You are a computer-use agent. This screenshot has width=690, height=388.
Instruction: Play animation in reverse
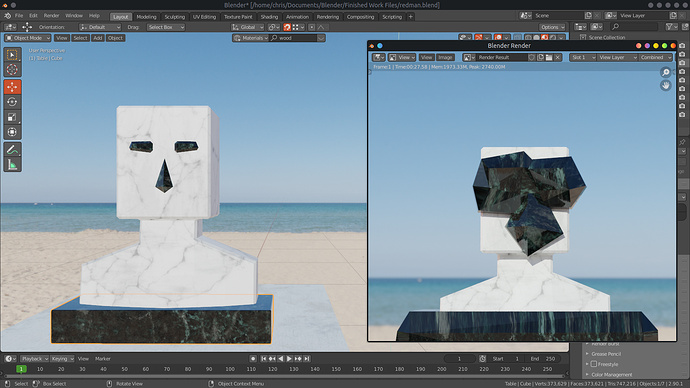click(x=281, y=359)
